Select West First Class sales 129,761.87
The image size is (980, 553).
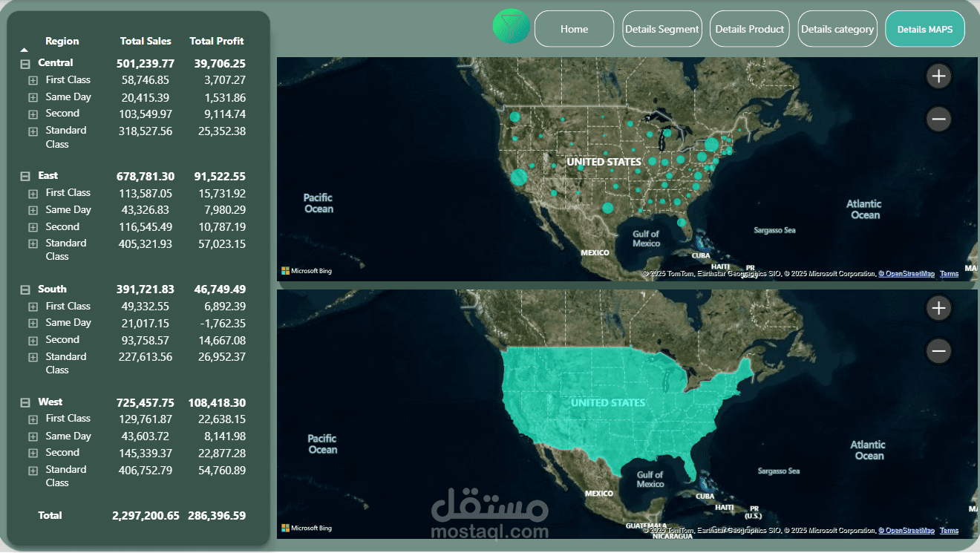tap(146, 419)
